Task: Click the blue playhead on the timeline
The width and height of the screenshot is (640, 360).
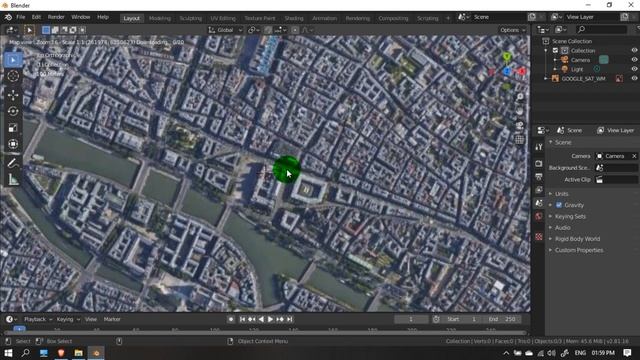Action: point(19,329)
